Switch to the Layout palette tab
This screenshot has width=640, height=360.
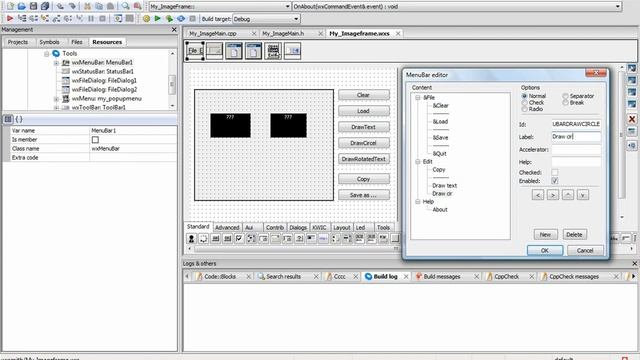341,227
